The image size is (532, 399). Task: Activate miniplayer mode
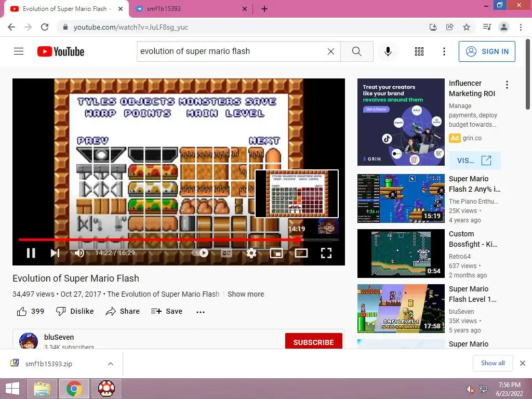pyautogui.click(x=276, y=253)
